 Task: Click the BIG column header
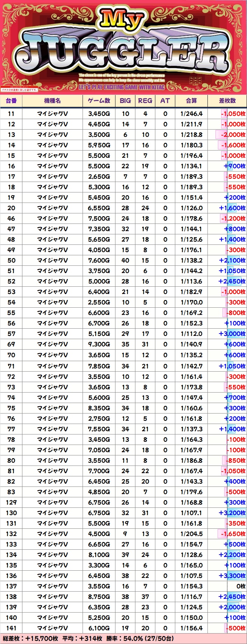(125, 101)
